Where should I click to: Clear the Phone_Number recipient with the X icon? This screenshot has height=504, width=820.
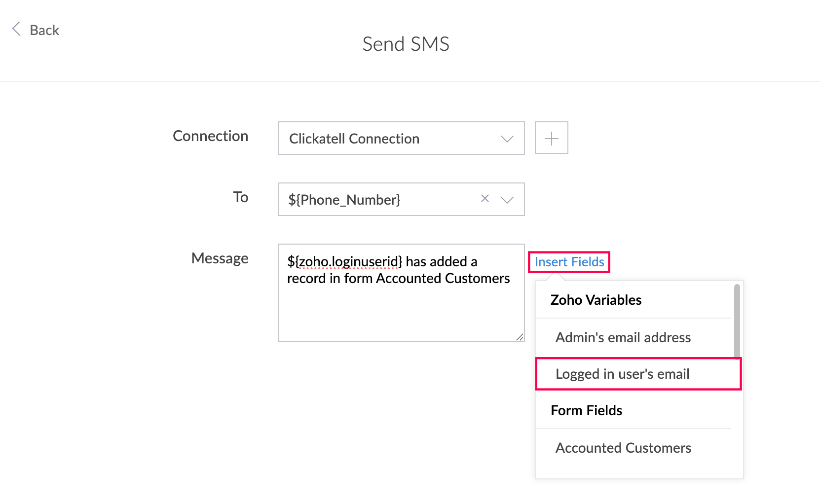[485, 198]
